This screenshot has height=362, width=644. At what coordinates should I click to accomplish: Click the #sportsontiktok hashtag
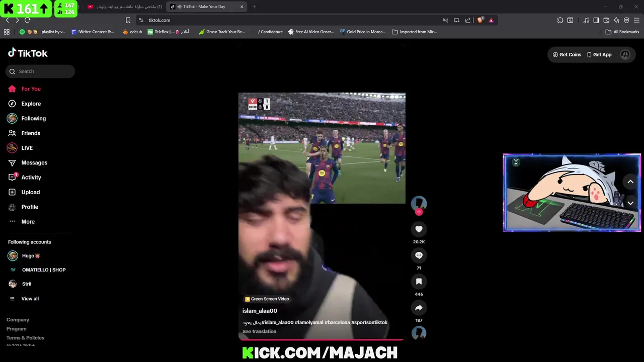click(x=369, y=322)
